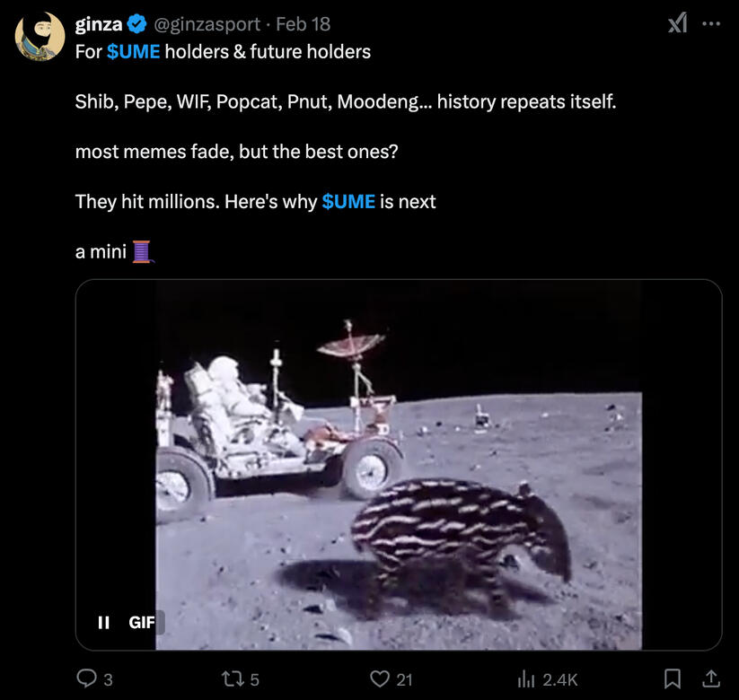Like the post with the heart icon

tap(383, 679)
